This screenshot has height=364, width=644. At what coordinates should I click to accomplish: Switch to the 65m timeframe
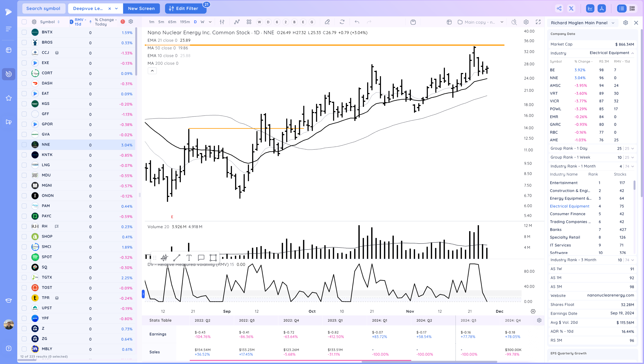coord(172,22)
